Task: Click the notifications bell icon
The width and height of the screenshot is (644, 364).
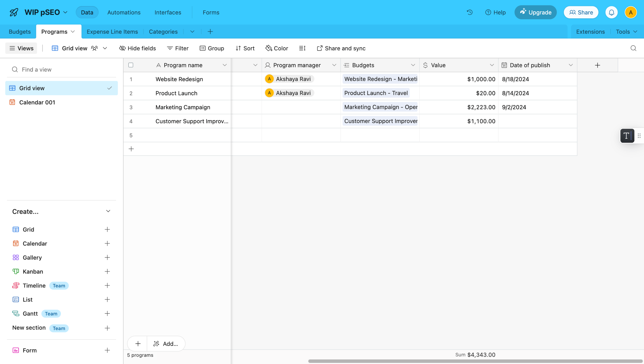Action: point(611,12)
